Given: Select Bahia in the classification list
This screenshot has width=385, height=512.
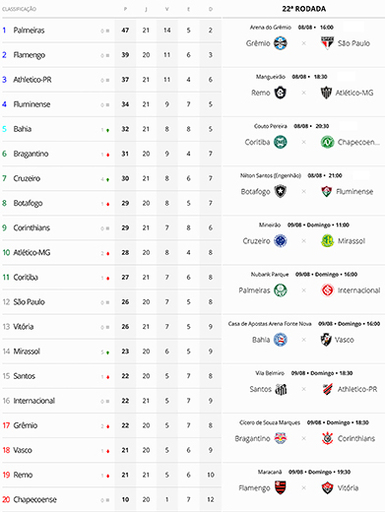Looking at the screenshot, I should [22, 129].
